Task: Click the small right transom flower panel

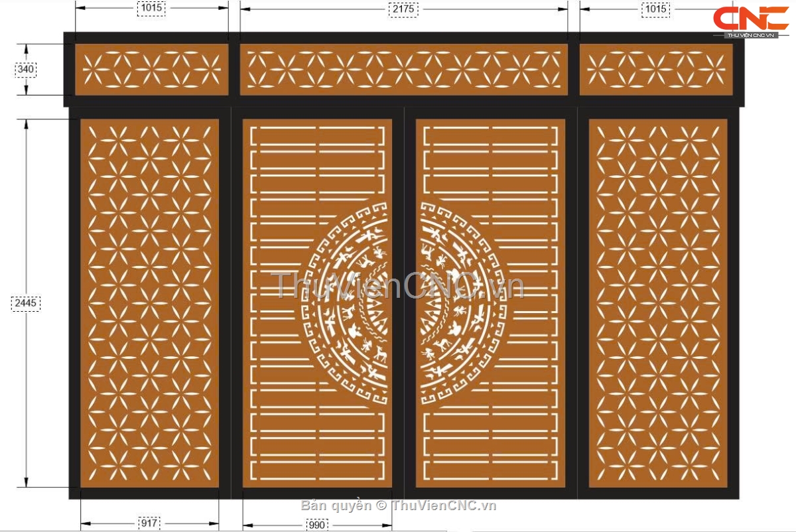Action: (656, 70)
